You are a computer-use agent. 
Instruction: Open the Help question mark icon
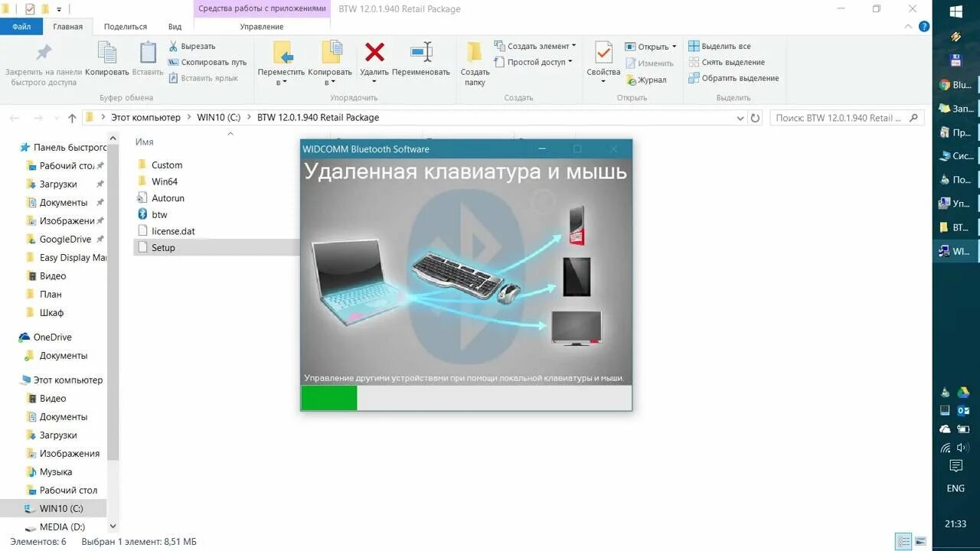click(x=924, y=26)
